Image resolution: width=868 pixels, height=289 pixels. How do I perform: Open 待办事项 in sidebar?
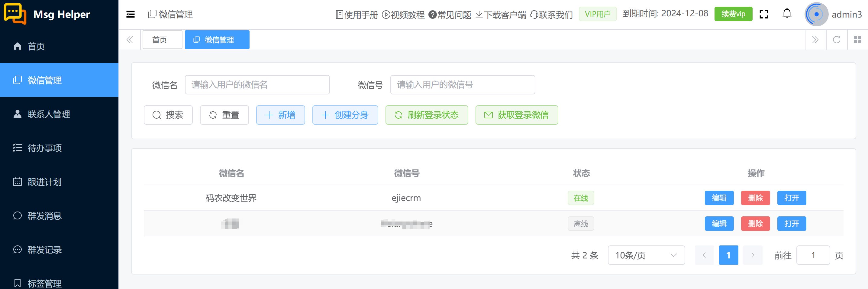click(59, 148)
